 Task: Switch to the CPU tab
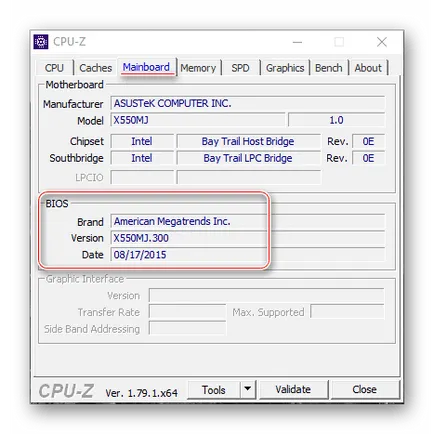click(x=54, y=68)
